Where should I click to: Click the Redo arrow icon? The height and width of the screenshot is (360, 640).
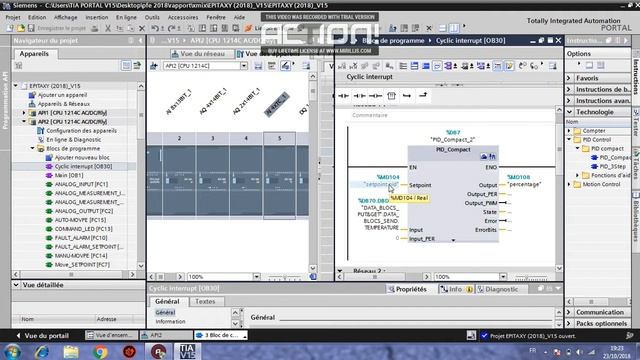click(172, 28)
